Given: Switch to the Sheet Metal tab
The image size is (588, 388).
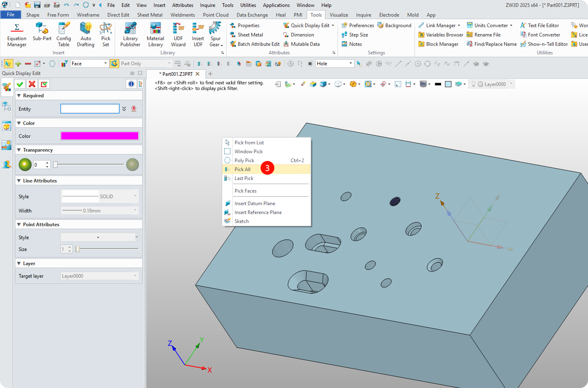Looking at the screenshot, I should [150, 15].
